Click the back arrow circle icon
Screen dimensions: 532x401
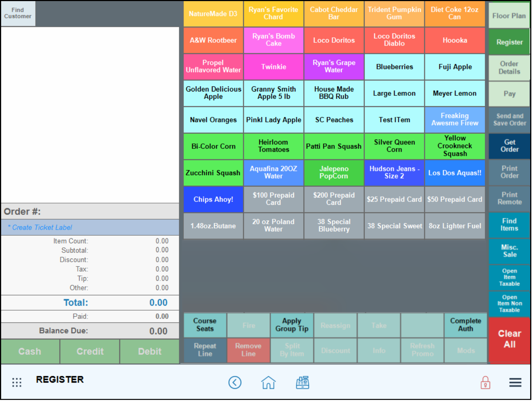(235, 382)
